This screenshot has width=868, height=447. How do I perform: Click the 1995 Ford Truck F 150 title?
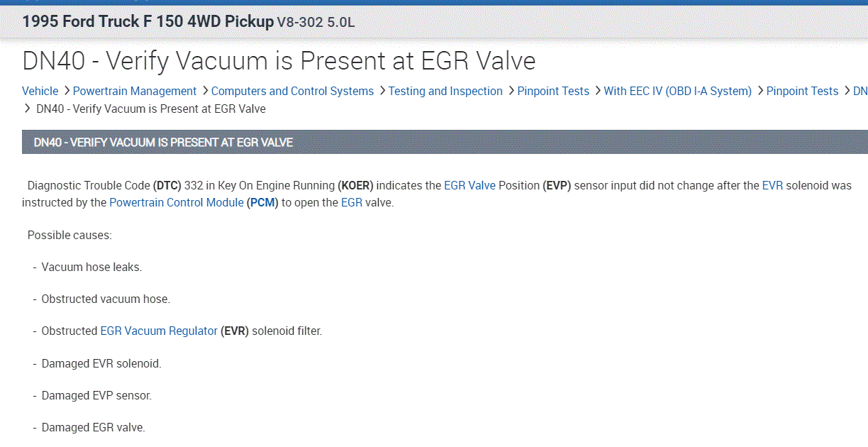click(148, 21)
